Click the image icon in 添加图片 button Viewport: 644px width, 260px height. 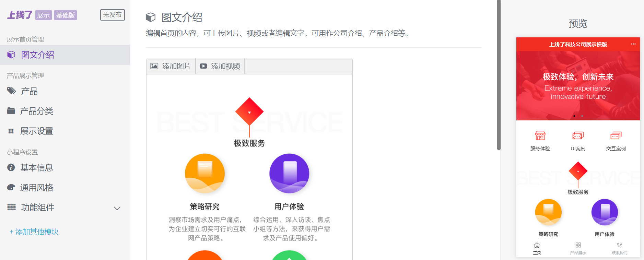click(x=154, y=66)
